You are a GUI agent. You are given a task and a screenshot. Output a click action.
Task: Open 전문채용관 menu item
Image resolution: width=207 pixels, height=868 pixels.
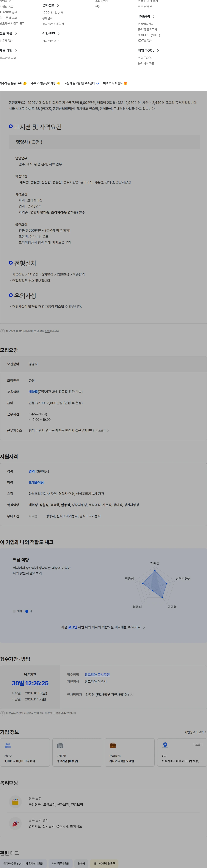click(x=6, y=41)
